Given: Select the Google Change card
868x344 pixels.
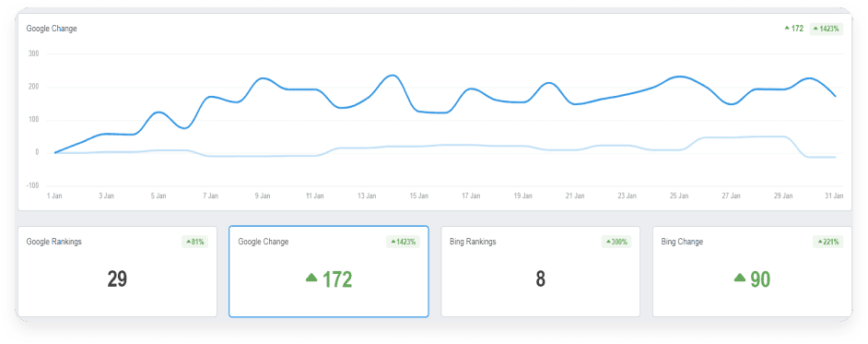Looking at the screenshot, I should (329, 271).
